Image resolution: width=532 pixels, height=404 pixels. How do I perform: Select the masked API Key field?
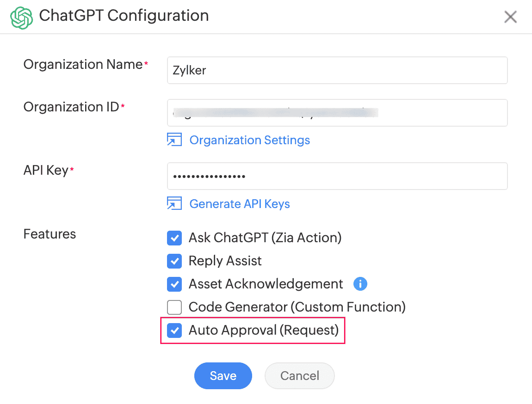(337, 176)
